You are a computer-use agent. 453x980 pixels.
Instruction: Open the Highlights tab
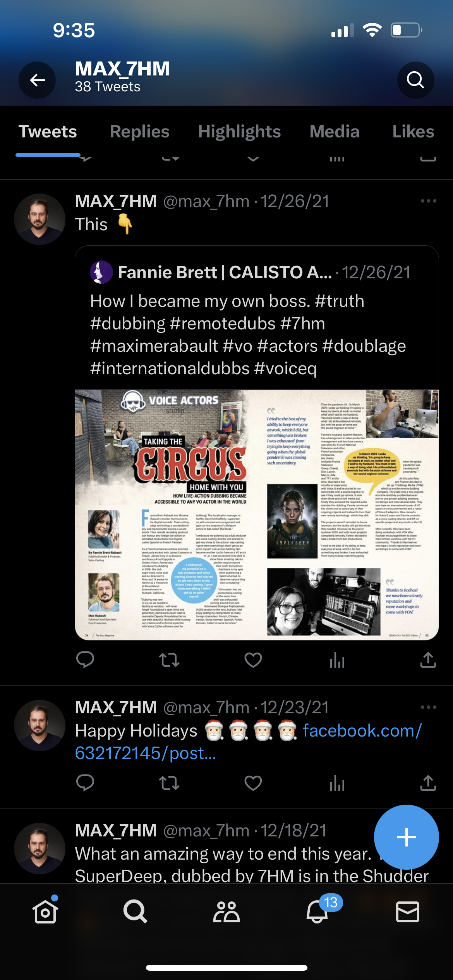click(x=239, y=132)
